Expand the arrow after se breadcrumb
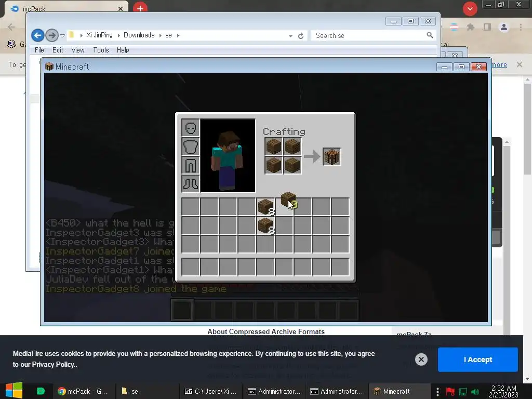The width and height of the screenshot is (532, 399). point(178,35)
